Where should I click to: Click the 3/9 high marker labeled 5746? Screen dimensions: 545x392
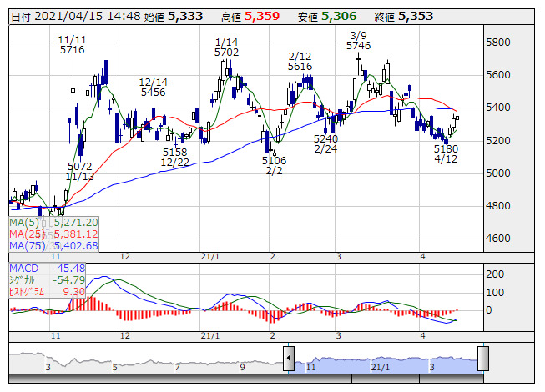coord(358,46)
